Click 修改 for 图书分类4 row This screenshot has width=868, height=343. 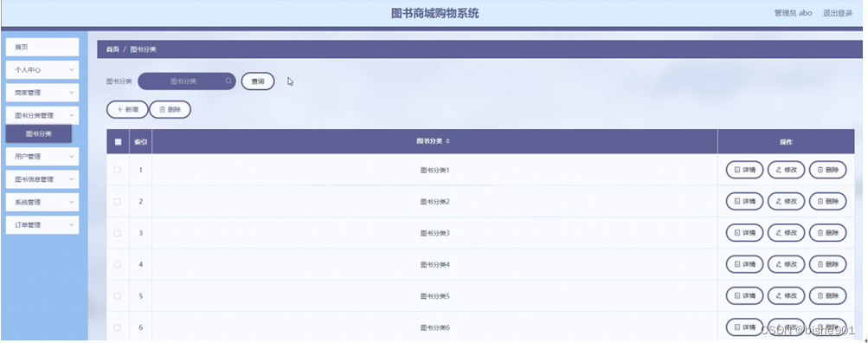click(786, 265)
